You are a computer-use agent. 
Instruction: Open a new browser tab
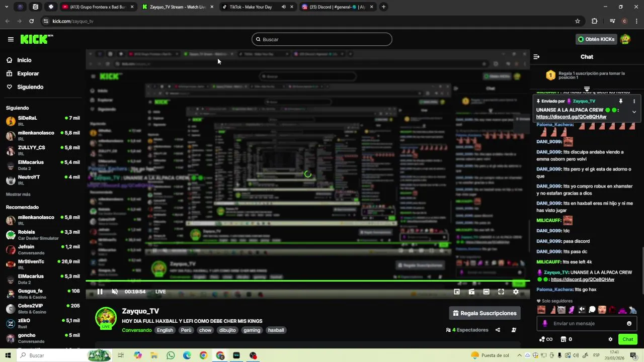click(383, 7)
